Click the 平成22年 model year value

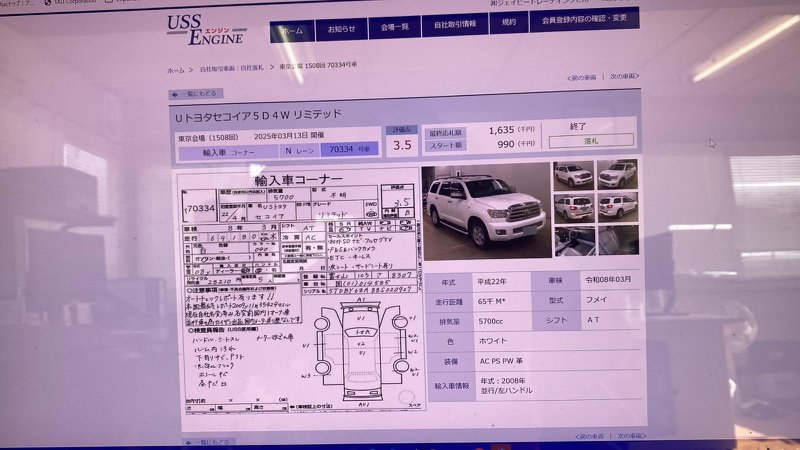pyautogui.click(x=492, y=282)
